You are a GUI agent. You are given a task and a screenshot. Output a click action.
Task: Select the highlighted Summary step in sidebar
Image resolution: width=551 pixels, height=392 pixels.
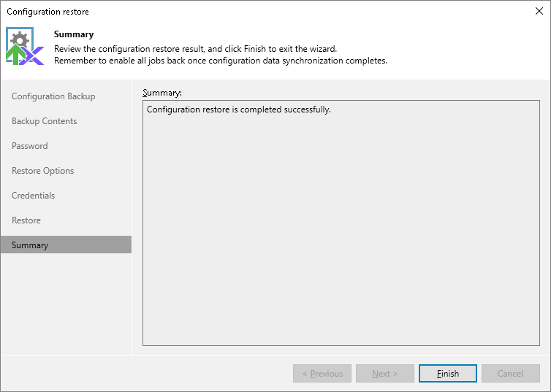tap(30, 245)
